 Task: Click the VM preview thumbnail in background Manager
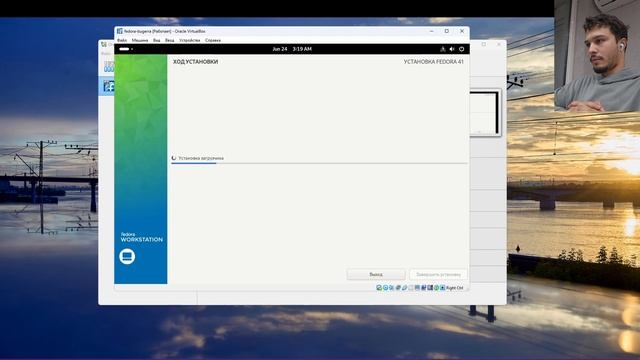pos(484,113)
